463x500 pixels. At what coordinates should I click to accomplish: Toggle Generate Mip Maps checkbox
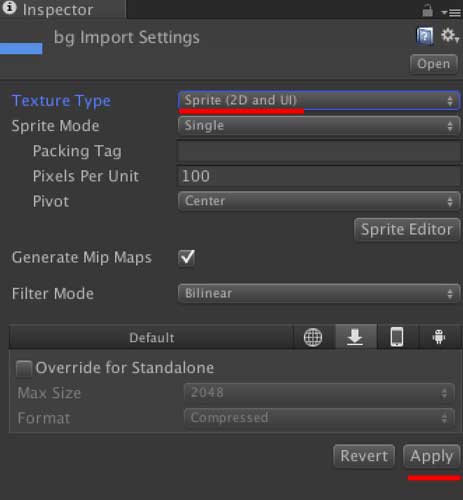[x=187, y=258]
